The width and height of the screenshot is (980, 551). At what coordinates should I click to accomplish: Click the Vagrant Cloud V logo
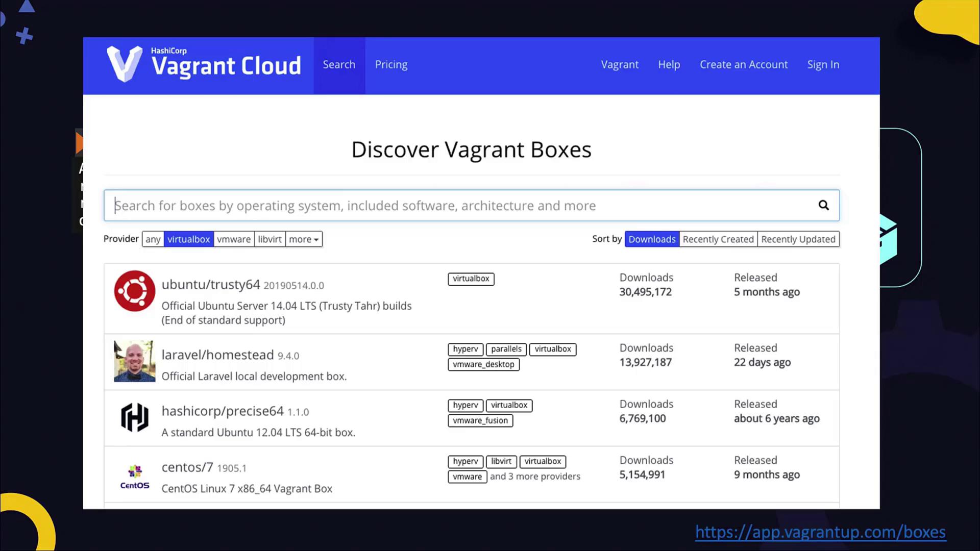124,64
